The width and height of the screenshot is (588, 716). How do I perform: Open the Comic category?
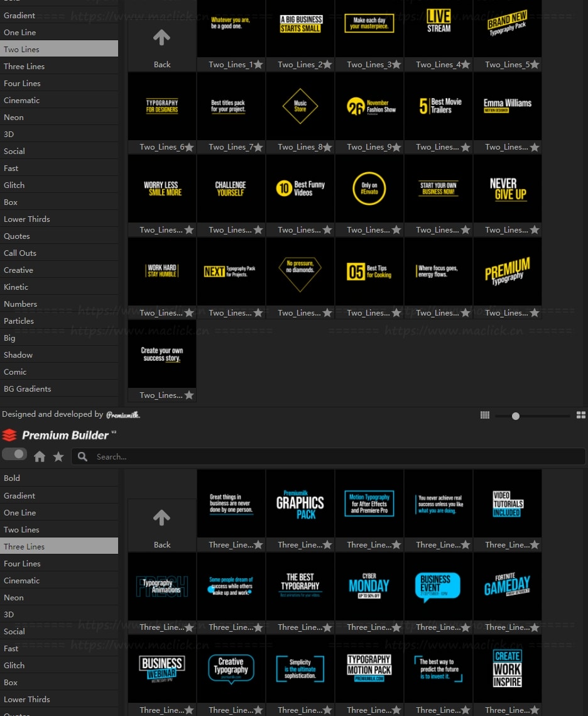pyautogui.click(x=59, y=372)
